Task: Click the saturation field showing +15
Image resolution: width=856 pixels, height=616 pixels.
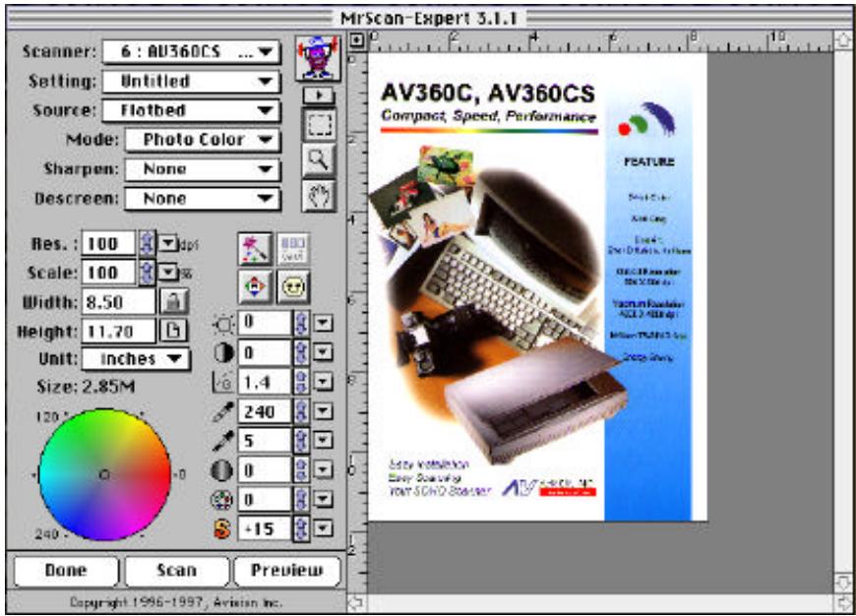Action: 265,528
